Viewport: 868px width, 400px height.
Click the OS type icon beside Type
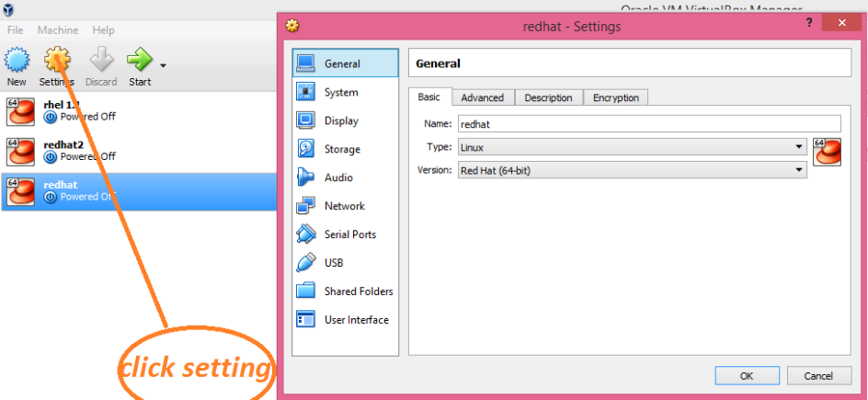click(827, 152)
